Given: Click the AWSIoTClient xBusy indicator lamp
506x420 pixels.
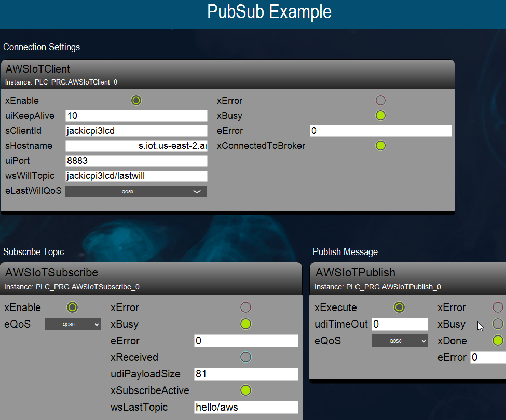Looking at the screenshot, I should tap(380, 116).
